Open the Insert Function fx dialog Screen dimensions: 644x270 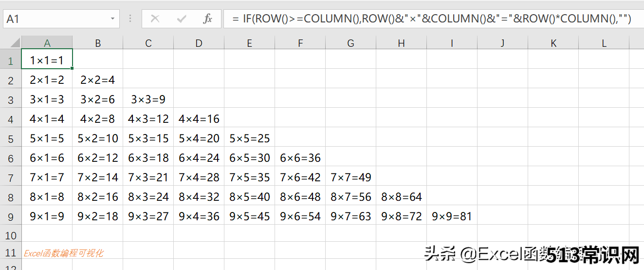pos(208,19)
